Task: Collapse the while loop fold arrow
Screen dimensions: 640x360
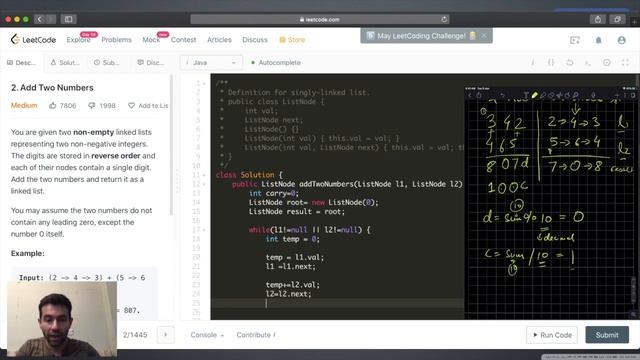Action: coord(204,230)
